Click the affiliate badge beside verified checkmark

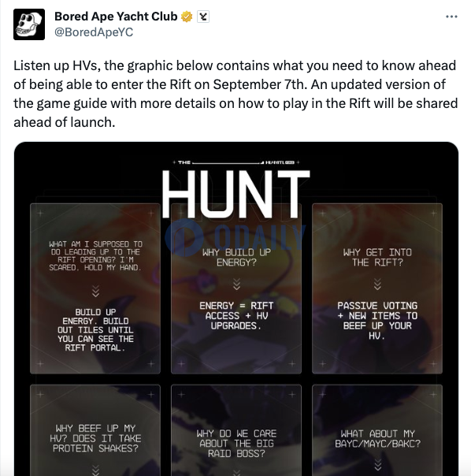pyautogui.click(x=203, y=17)
